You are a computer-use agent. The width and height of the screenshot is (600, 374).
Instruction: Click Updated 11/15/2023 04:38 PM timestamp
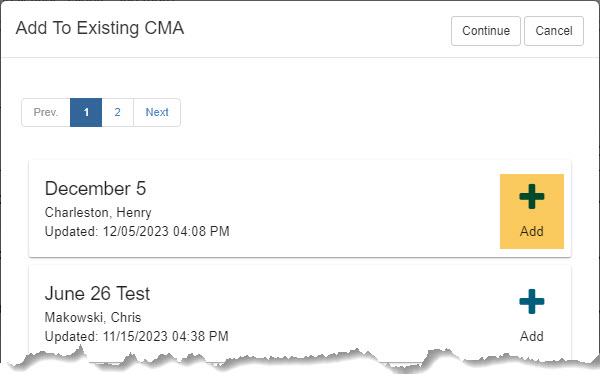pos(137,336)
